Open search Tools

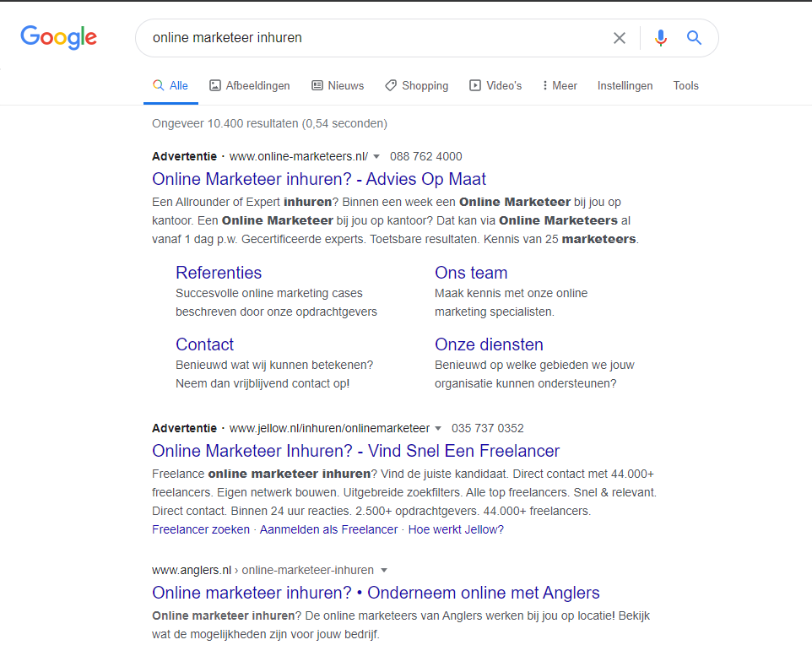tap(685, 85)
